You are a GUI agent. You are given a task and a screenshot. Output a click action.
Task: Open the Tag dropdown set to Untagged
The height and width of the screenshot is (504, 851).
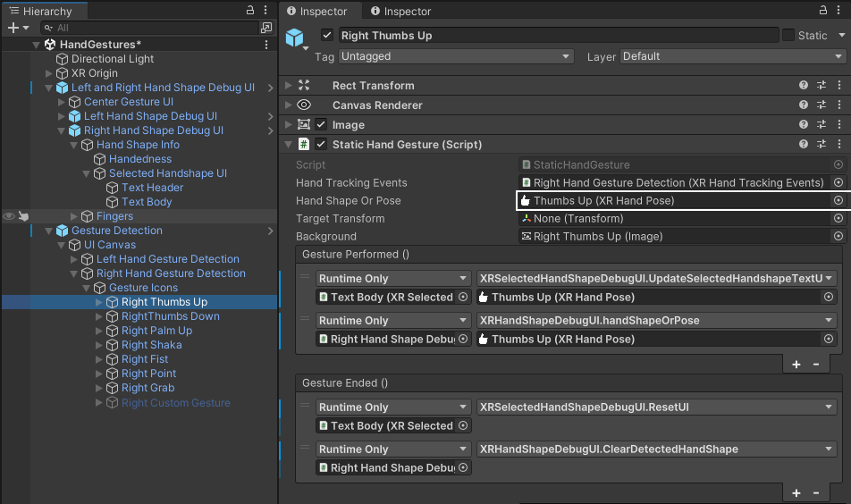[456, 56]
